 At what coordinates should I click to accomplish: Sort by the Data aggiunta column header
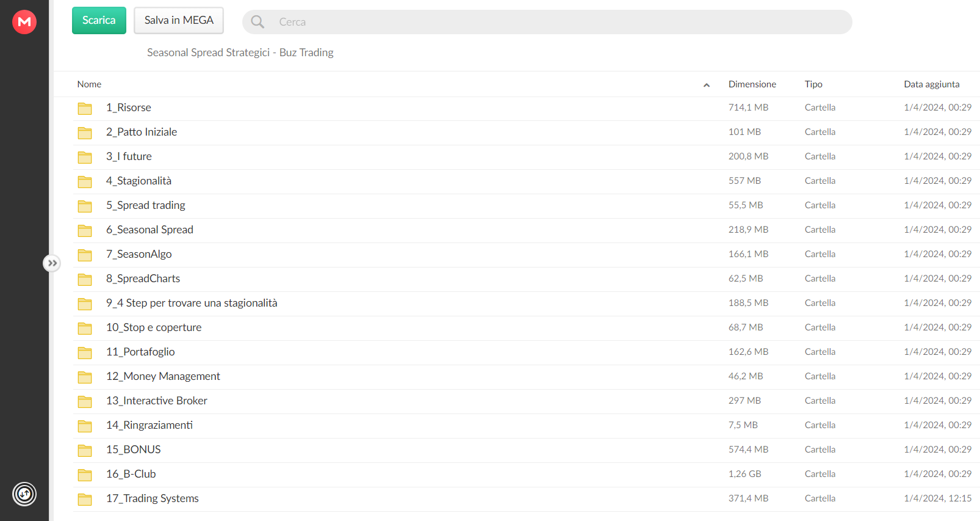[932, 84]
